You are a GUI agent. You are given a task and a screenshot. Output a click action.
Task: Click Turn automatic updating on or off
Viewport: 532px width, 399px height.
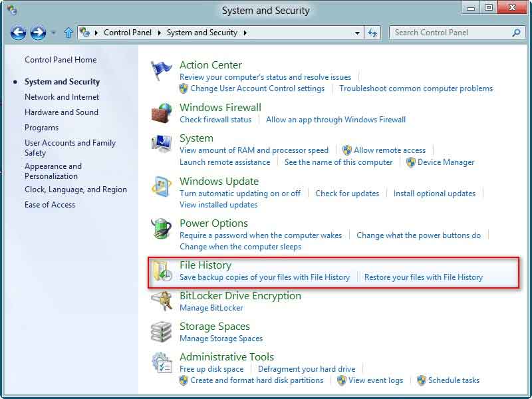coord(240,194)
